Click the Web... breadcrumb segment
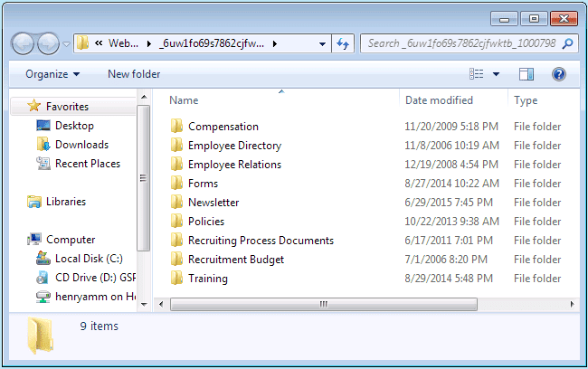This screenshot has height=369, width=588. (x=123, y=43)
